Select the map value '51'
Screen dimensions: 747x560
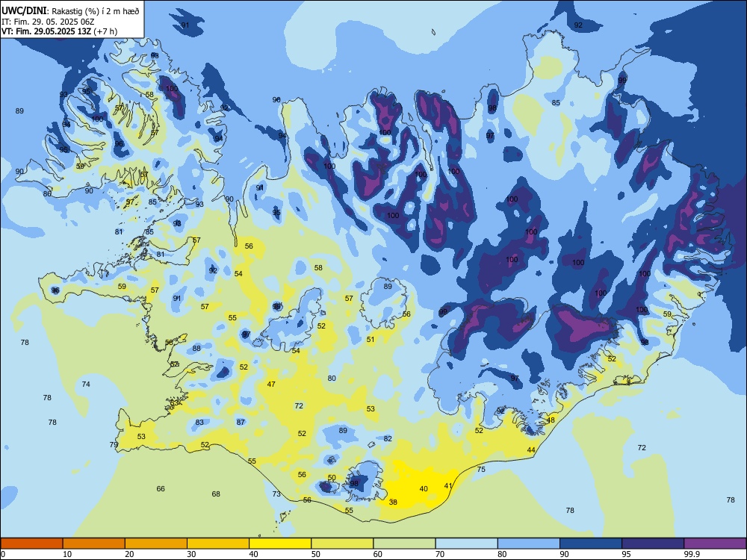point(371,340)
